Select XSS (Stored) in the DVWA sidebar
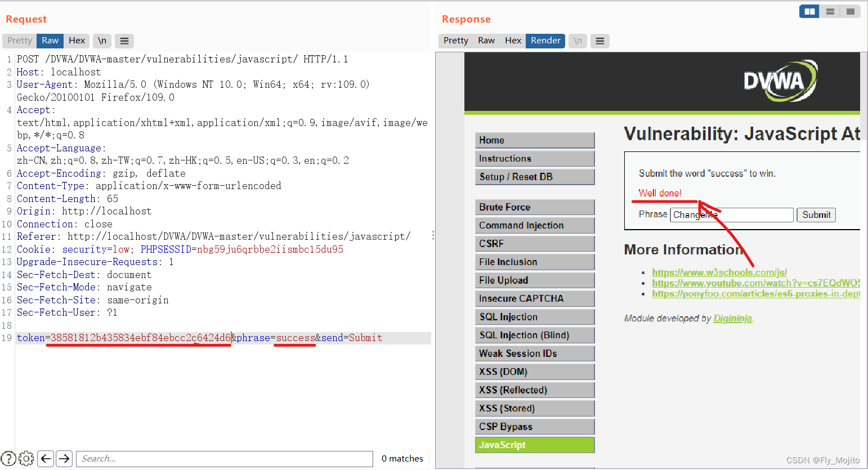Viewport: 868px width, 470px height. pos(534,408)
